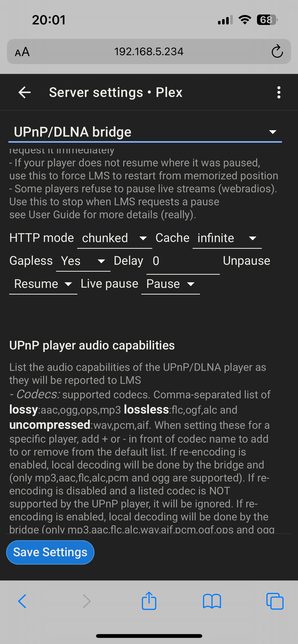298x644 pixels.
Task: Reload the page with the refresh icon
Action: (277, 51)
